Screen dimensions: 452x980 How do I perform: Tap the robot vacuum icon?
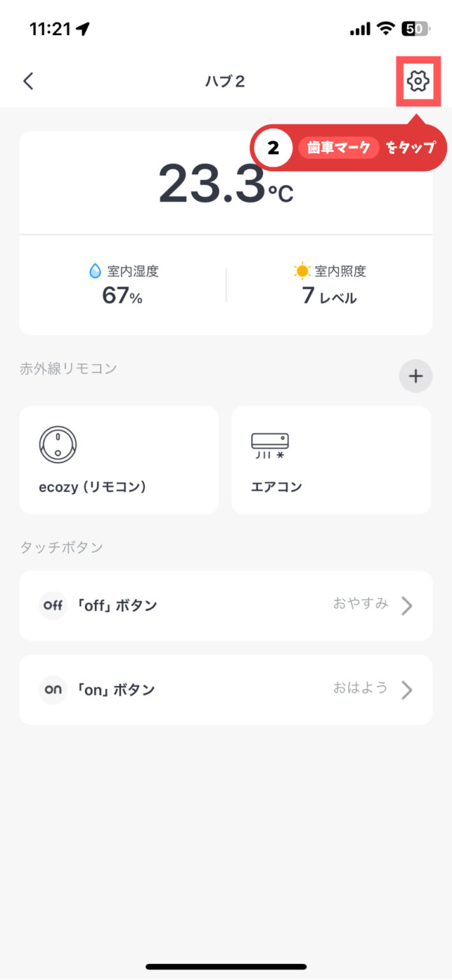(x=57, y=443)
